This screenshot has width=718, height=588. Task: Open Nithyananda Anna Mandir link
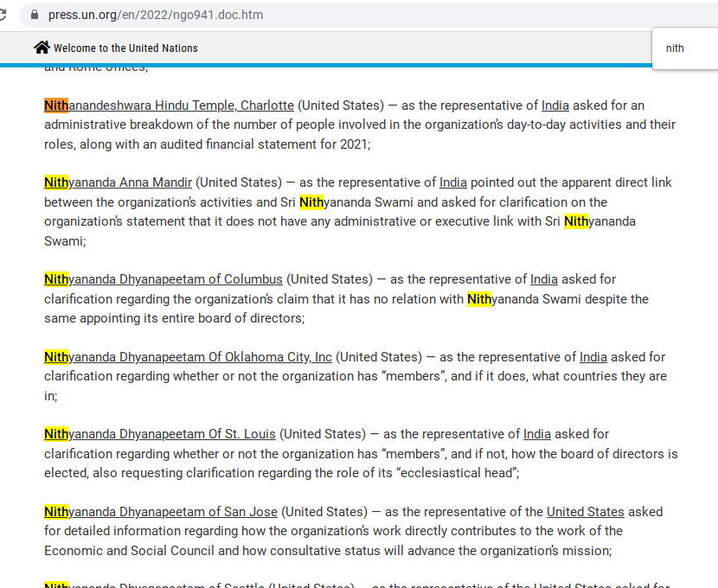coord(119,182)
